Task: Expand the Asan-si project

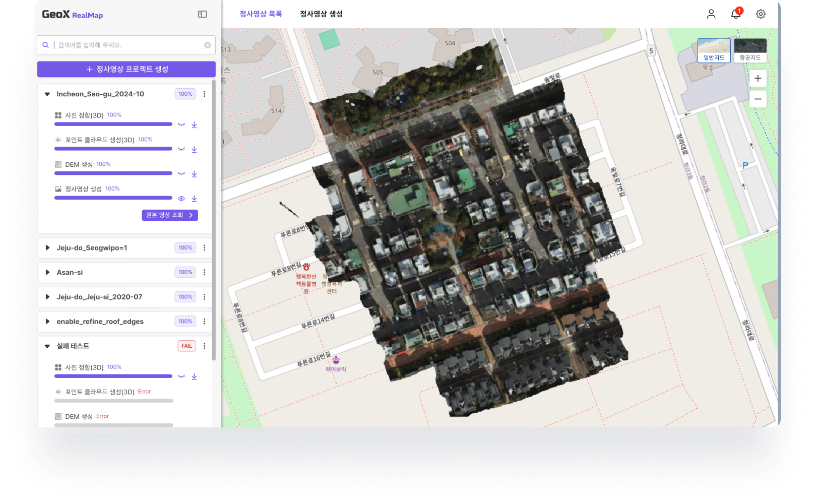Action: click(x=47, y=273)
